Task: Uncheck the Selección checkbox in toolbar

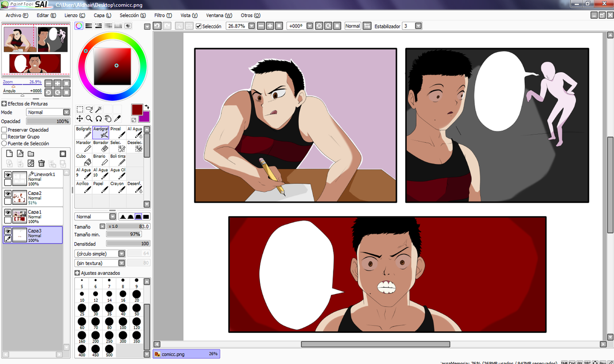Action: click(199, 26)
